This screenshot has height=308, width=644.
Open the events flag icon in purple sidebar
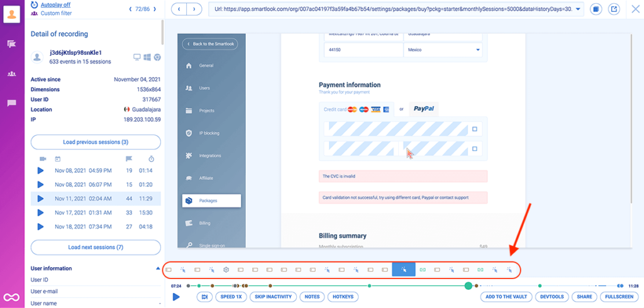pos(11,44)
